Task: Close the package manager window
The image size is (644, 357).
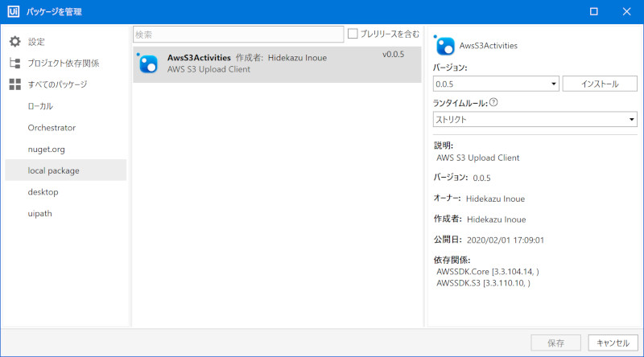Action: [x=626, y=12]
